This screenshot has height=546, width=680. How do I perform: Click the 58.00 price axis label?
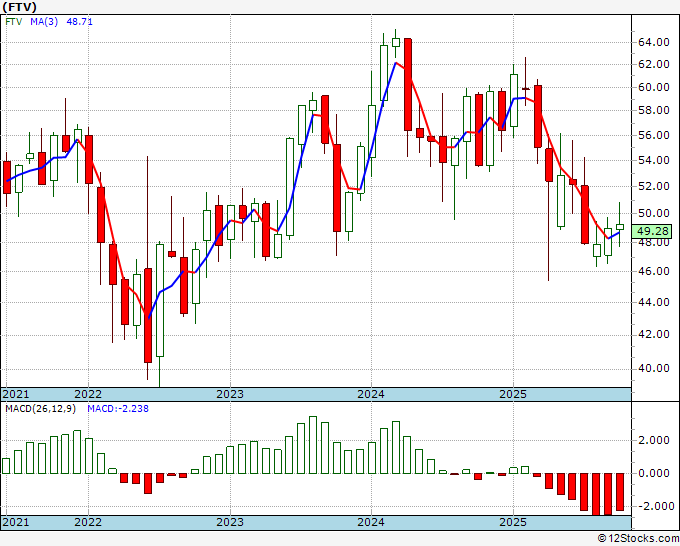(x=654, y=111)
